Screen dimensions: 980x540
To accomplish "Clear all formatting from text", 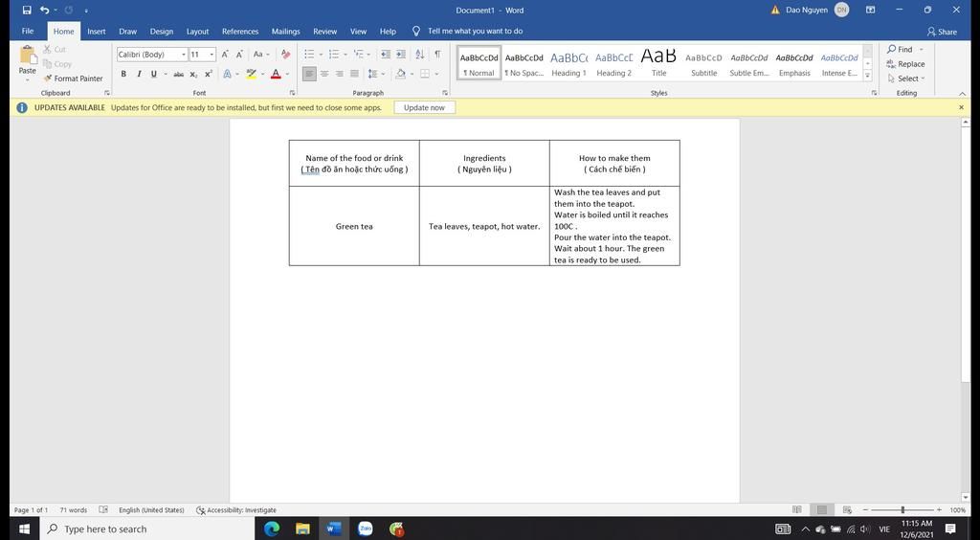I will pos(285,55).
